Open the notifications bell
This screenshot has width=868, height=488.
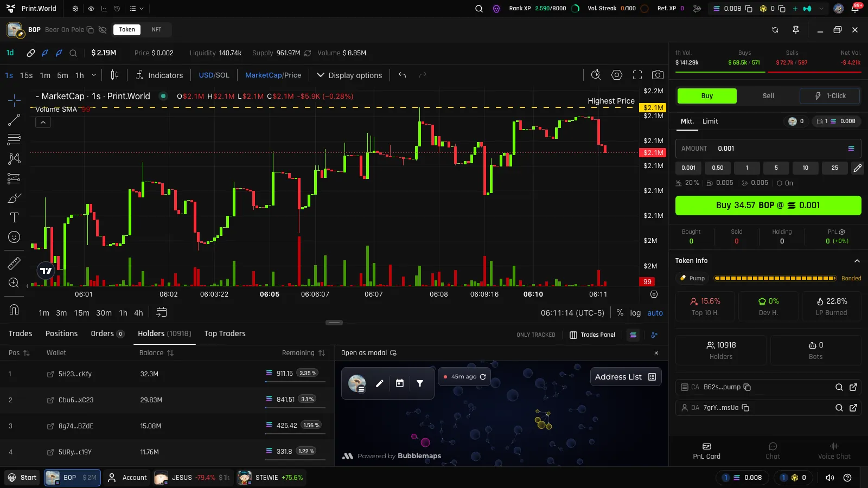tap(855, 9)
